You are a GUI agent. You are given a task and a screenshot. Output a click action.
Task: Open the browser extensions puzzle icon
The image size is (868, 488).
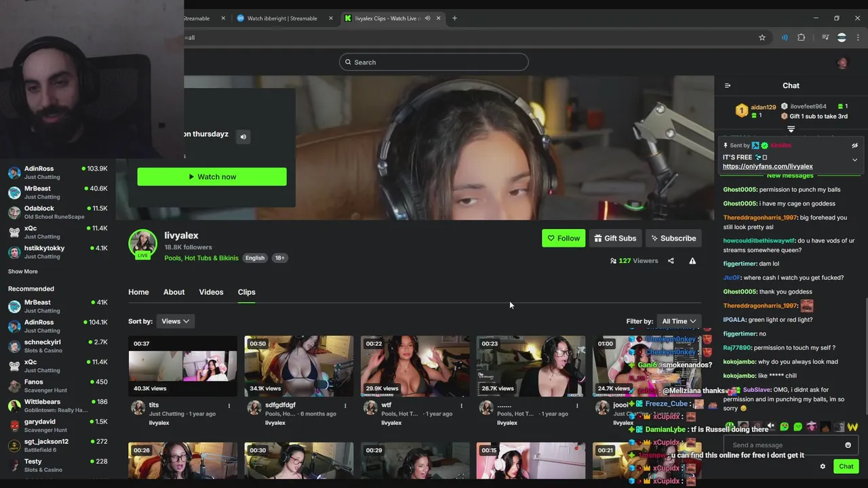click(802, 37)
